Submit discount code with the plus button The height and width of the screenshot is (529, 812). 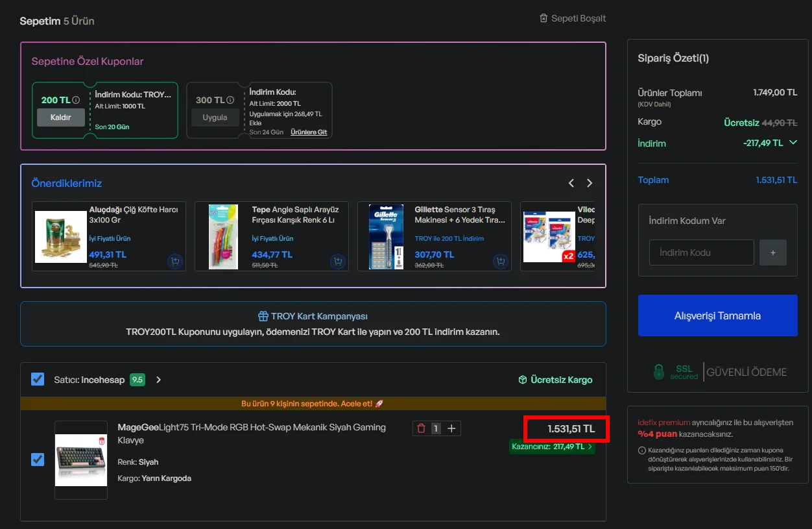pyautogui.click(x=773, y=252)
